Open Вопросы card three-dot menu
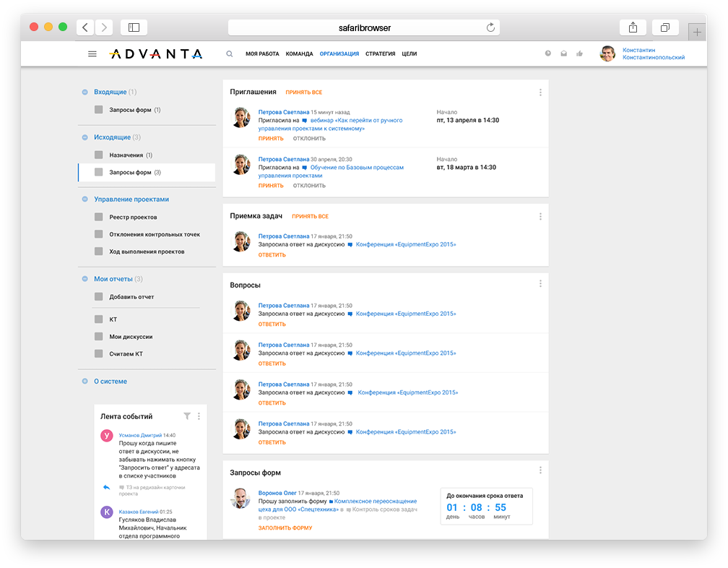This screenshot has width=728, height=568. pyautogui.click(x=540, y=283)
